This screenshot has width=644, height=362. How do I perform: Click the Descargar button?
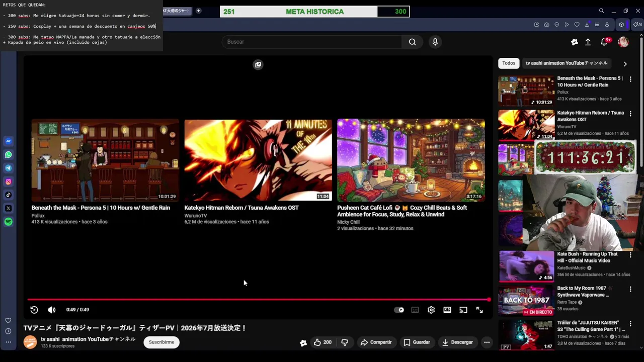(x=457, y=342)
